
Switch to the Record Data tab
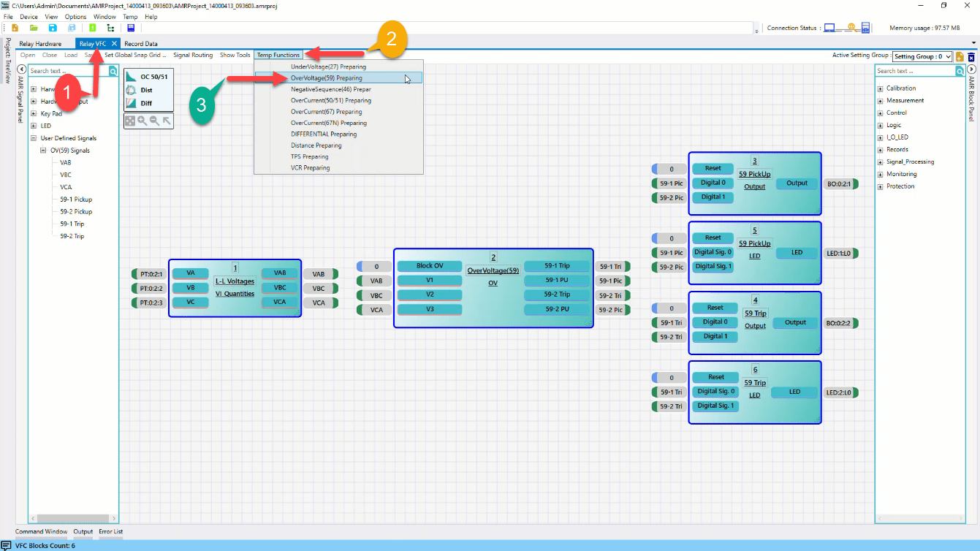click(141, 44)
